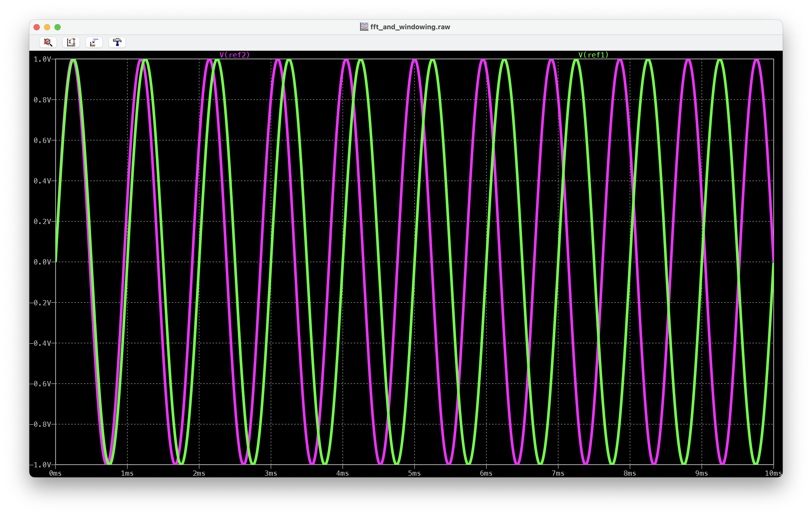Click the window title fft_and_windowing.raw
This screenshot has width=812, height=516.
[x=410, y=27]
